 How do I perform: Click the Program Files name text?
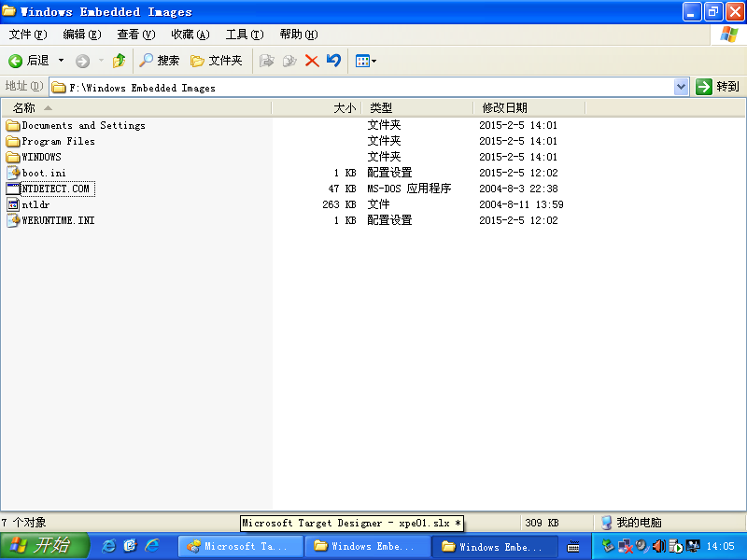pyautogui.click(x=58, y=142)
